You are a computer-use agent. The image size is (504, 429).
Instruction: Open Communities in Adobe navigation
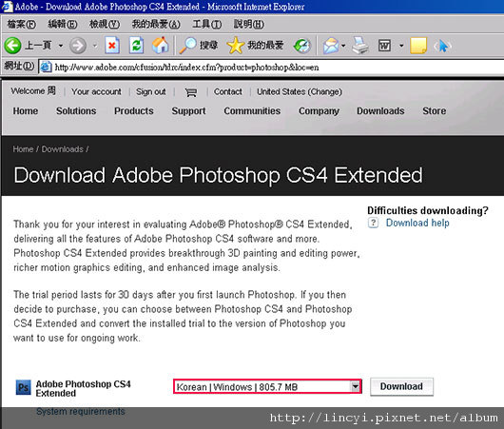[252, 111]
